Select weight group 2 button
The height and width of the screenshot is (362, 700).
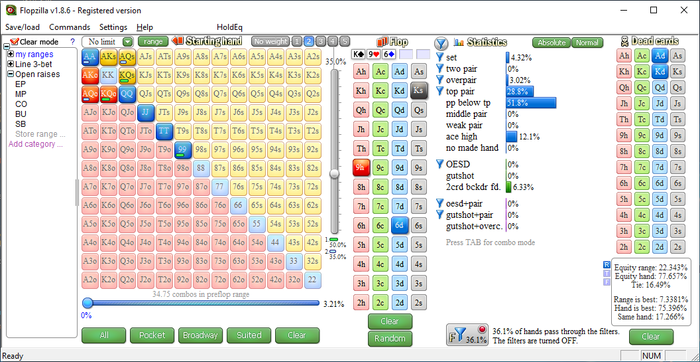point(308,42)
